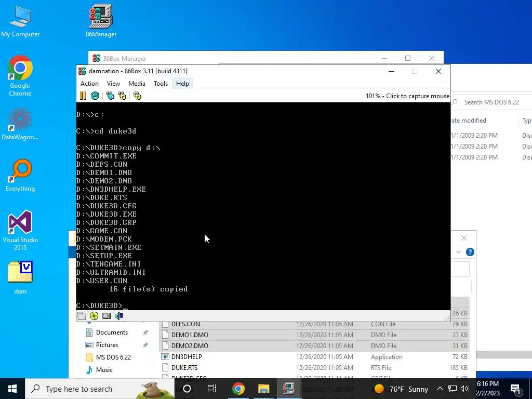Select the dam folder on desktop

pyautogui.click(x=20, y=277)
